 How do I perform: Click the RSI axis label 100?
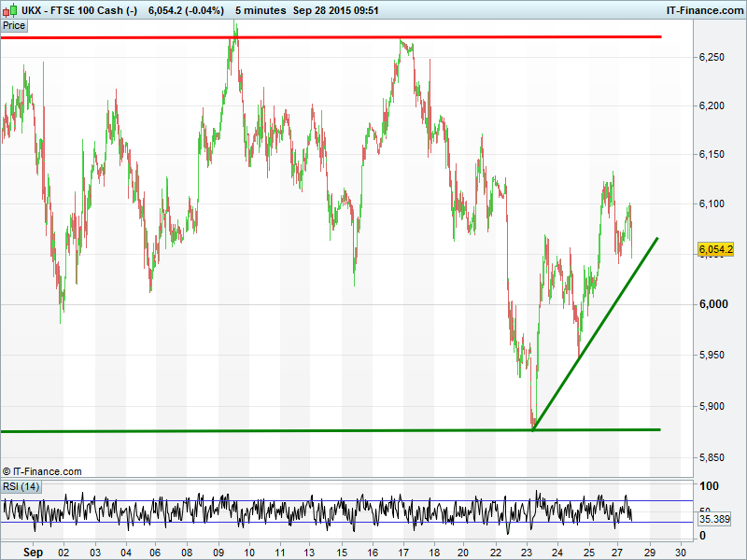click(x=709, y=486)
